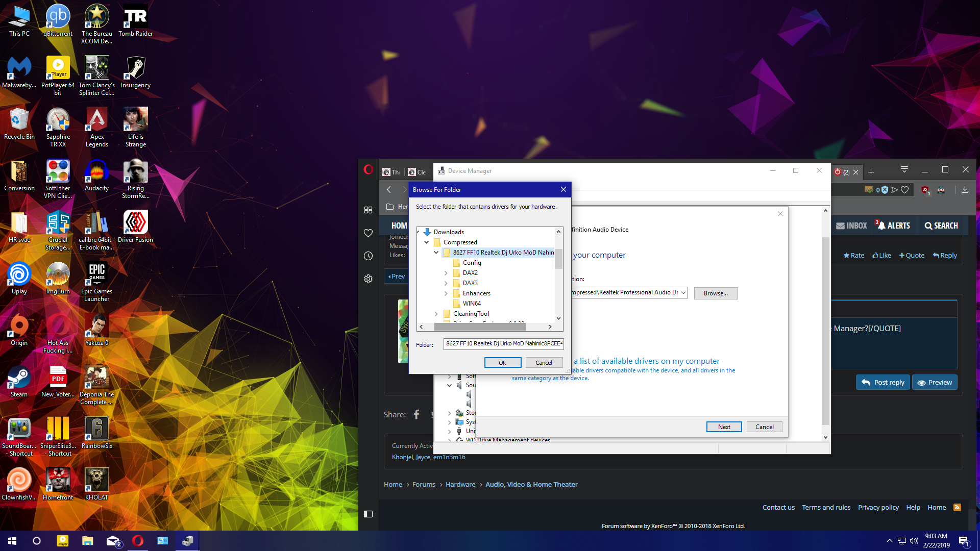
Task: Select the Recycle Bin icon
Action: coord(19,123)
